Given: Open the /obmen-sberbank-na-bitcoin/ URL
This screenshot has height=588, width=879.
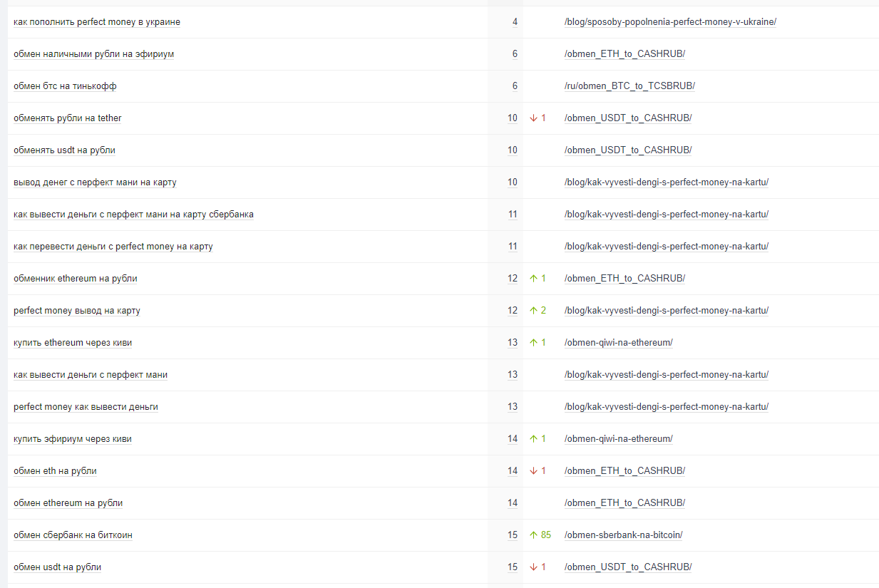Looking at the screenshot, I should 623,535.
